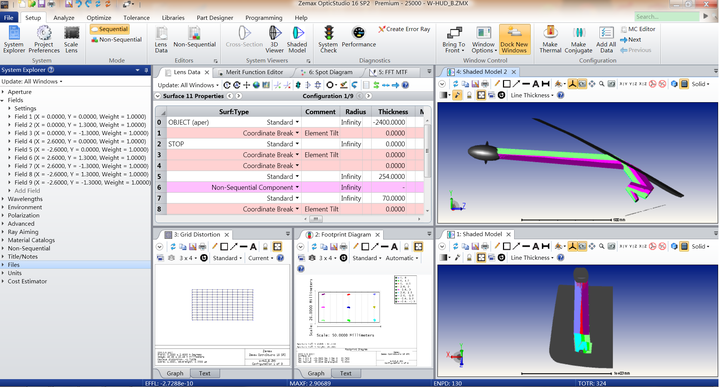Open Footprint Diagram Automatic dropdown
Image resolution: width=720 pixels, height=387 pixels.
[x=401, y=258]
